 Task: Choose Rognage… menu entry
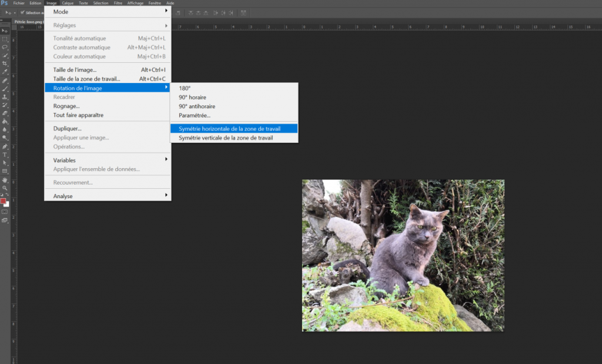click(108, 106)
